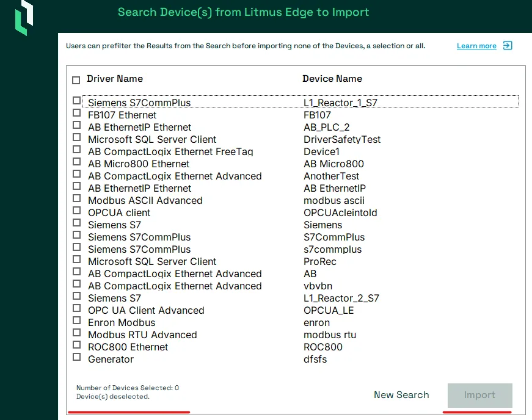Click the driver name Enron Modbus
The height and width of the screenshot is (420, 532).
click(122, 323)
